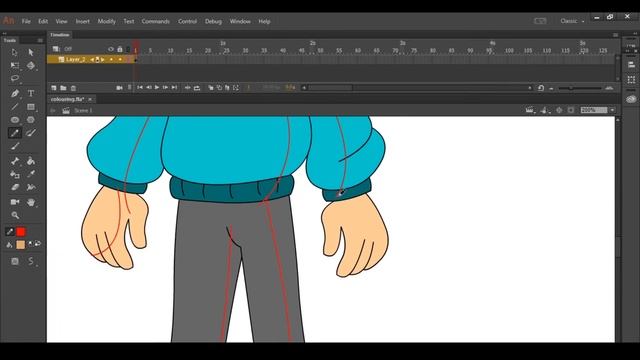Select the Hand tool
640x360 pixels.
(31, 202)
